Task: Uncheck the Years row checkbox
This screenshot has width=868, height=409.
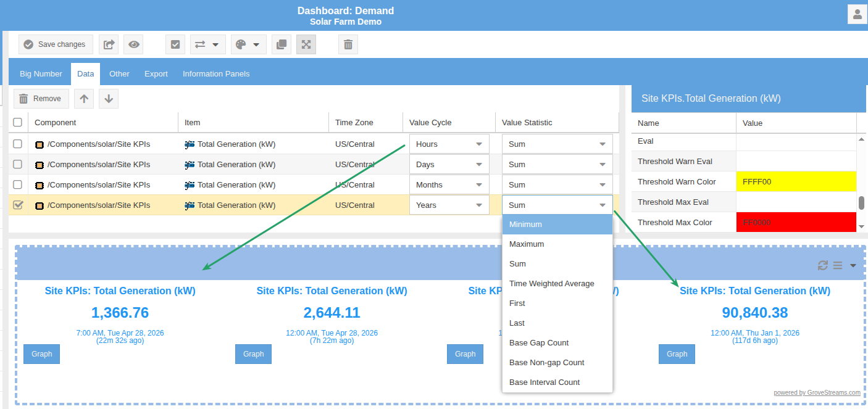Action: pyautogui.click(x=18, y=205)
